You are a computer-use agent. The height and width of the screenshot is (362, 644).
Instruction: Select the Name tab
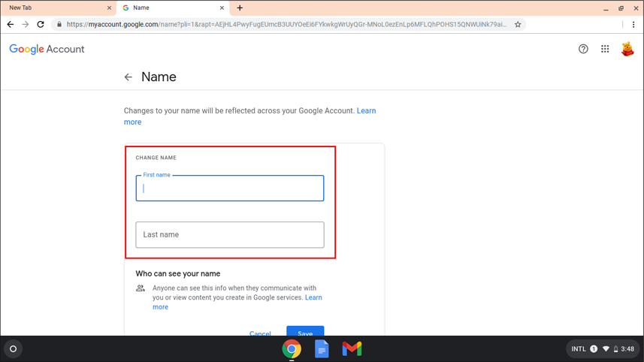(x=173, y=8)
